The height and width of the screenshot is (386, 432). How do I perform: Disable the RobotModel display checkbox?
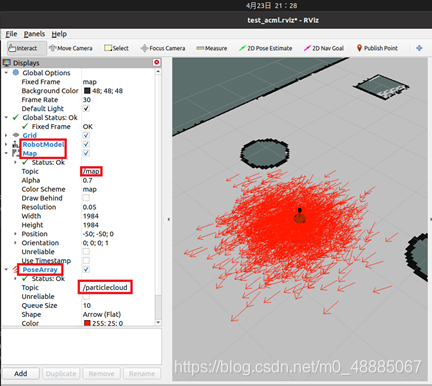[x=86, y=144]
